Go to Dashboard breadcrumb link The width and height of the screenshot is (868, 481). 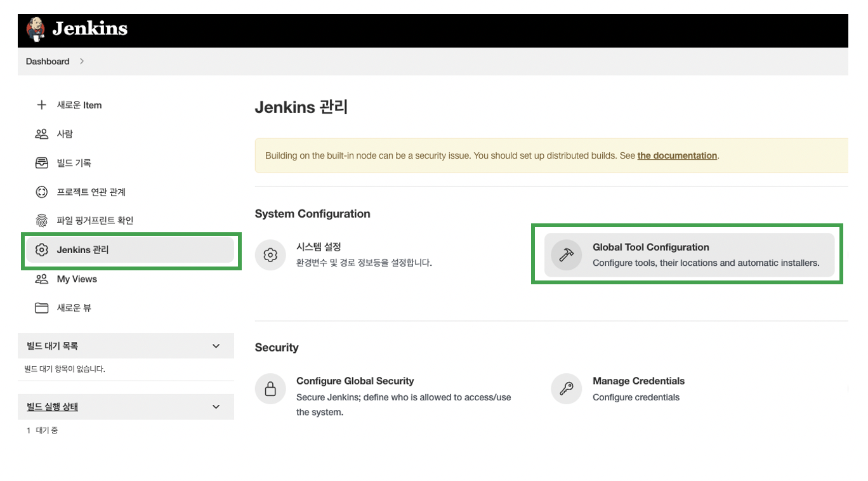click(x=48, y=62)
